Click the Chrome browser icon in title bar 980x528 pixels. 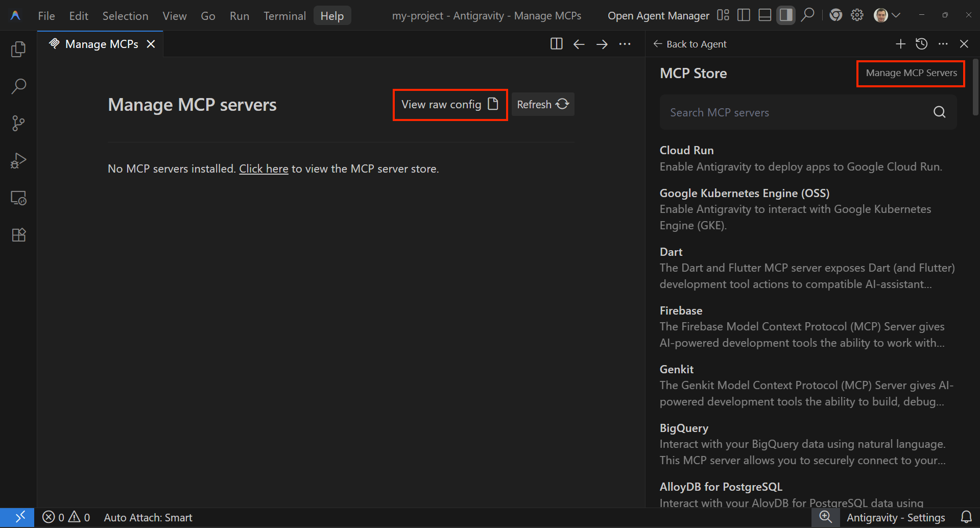[x=835, y=15]
